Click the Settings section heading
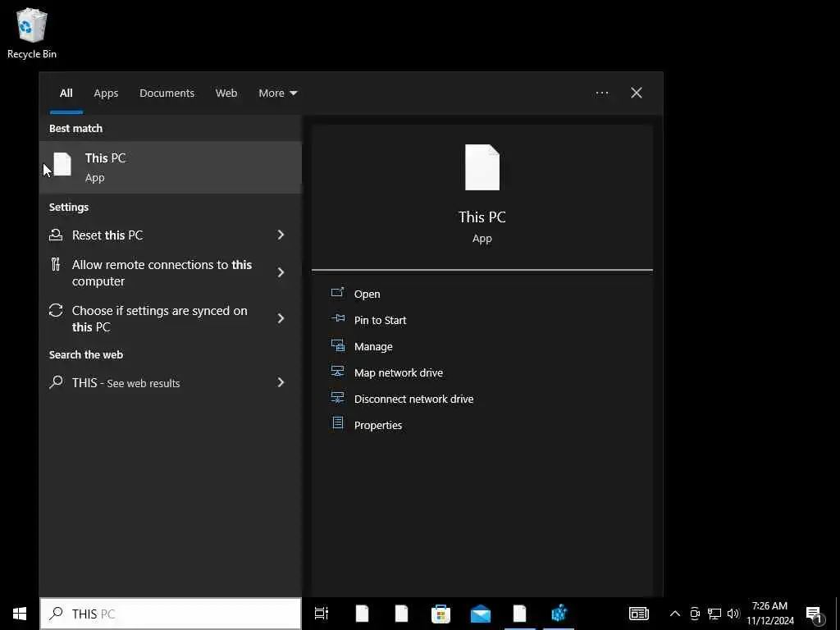This screenshot has width=840, height=630. (69, 207)
